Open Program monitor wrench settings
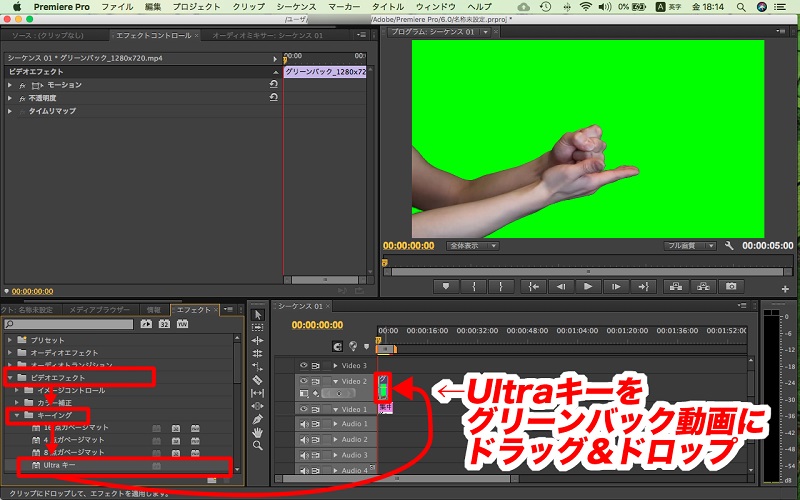The height and width of the screenshot is (500, 800). [729, 246]
